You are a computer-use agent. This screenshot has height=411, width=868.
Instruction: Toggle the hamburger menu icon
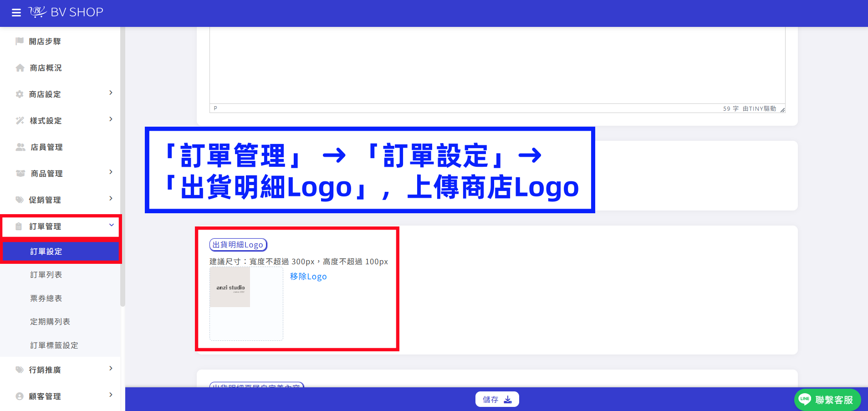[16, 12]
